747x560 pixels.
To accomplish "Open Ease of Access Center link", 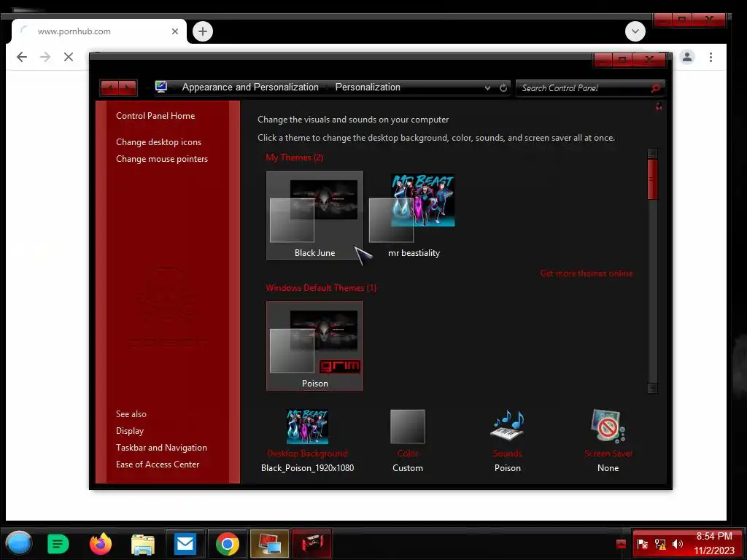I will click(158, 464).
